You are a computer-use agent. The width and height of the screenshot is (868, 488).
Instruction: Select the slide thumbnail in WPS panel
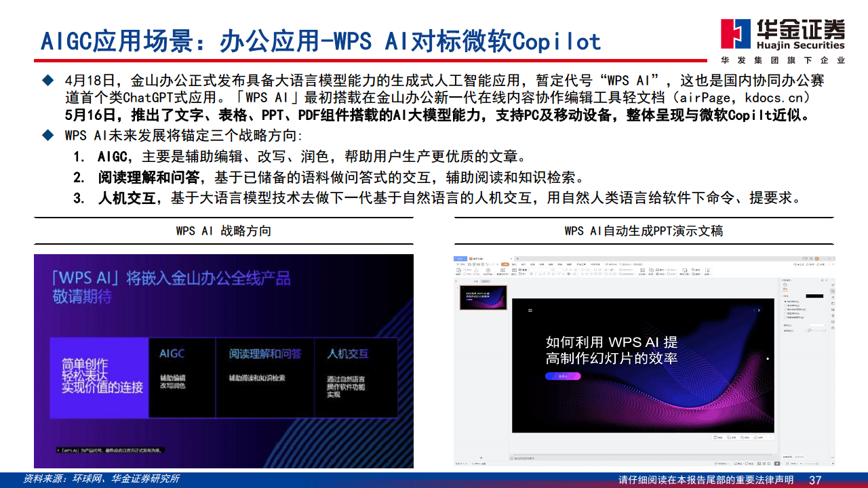click(x=484, y=297)
